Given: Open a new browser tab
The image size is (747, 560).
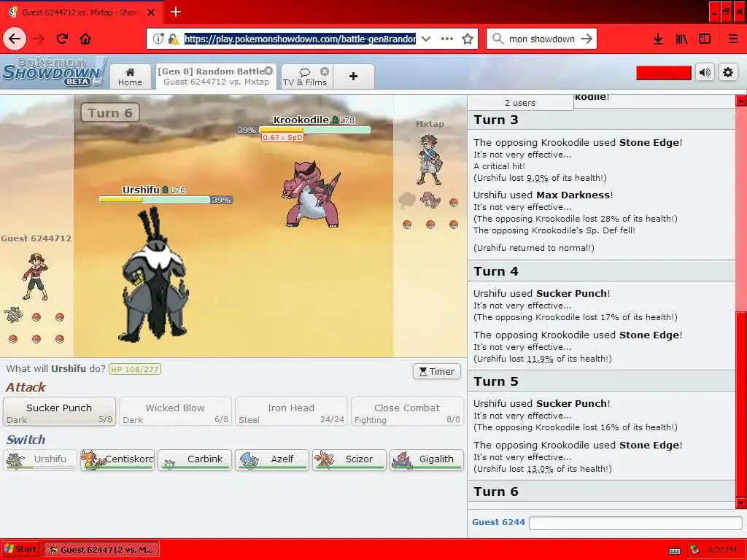Looking at the screenshot, I should (x=176, y=12).
